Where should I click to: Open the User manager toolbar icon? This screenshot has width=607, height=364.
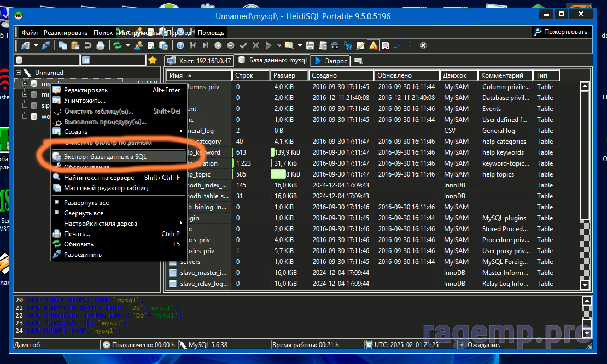(x=138, y=46)
